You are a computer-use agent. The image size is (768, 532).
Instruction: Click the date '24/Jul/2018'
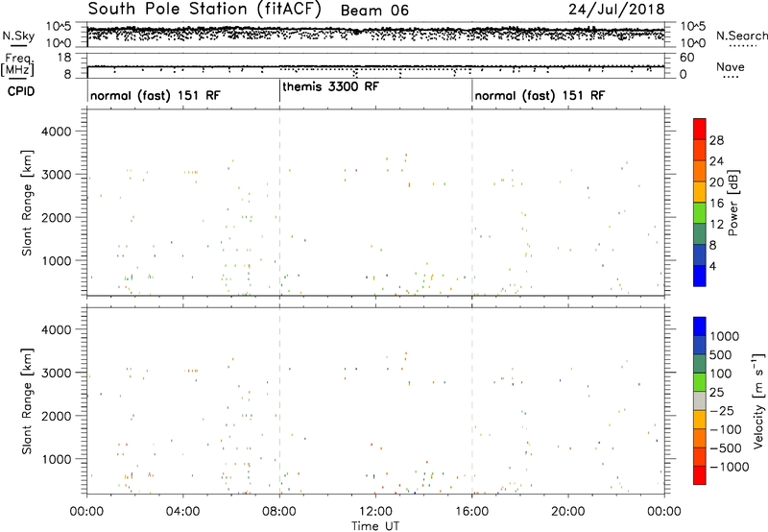pos(616,10)
